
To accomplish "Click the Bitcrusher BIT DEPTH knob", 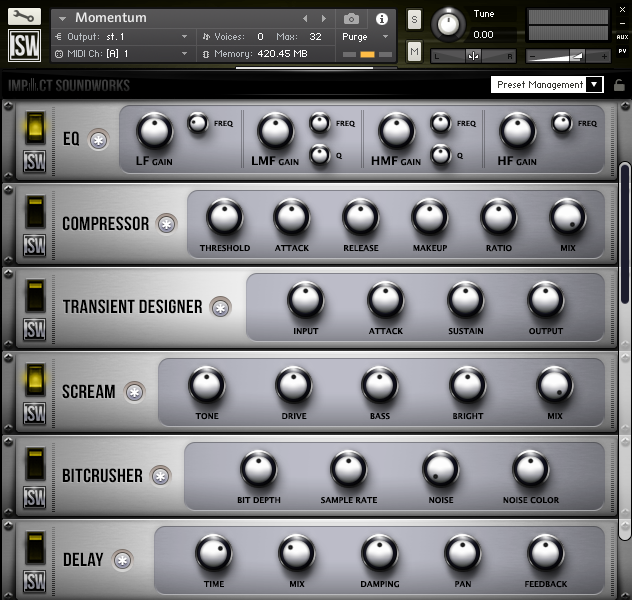I will pyautogui.click(x=258, y=469).
